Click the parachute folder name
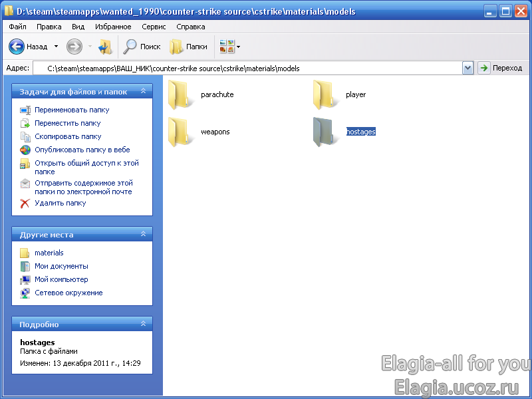Screen dimensions: 532x399 point(217,94)
